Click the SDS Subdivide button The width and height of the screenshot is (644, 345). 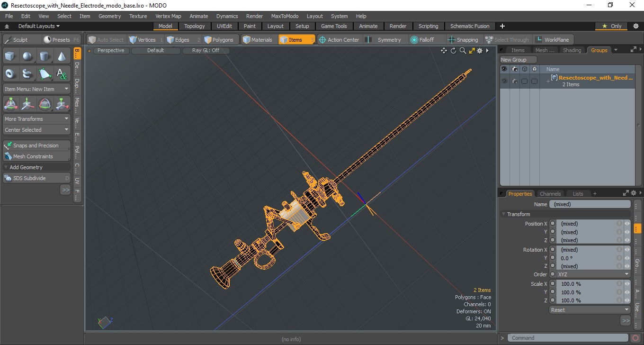pos(36,178)
